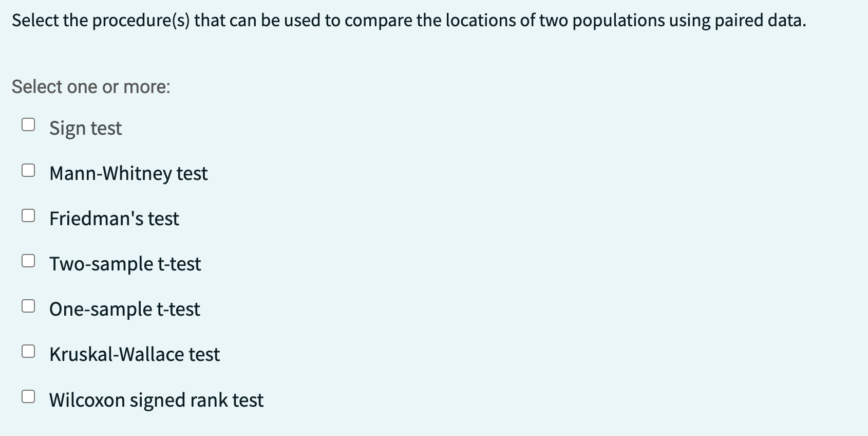Check the Wilcoxon signed rank test checkbox
The height and width of the screenshot is (436, 868).
(28, 395)
